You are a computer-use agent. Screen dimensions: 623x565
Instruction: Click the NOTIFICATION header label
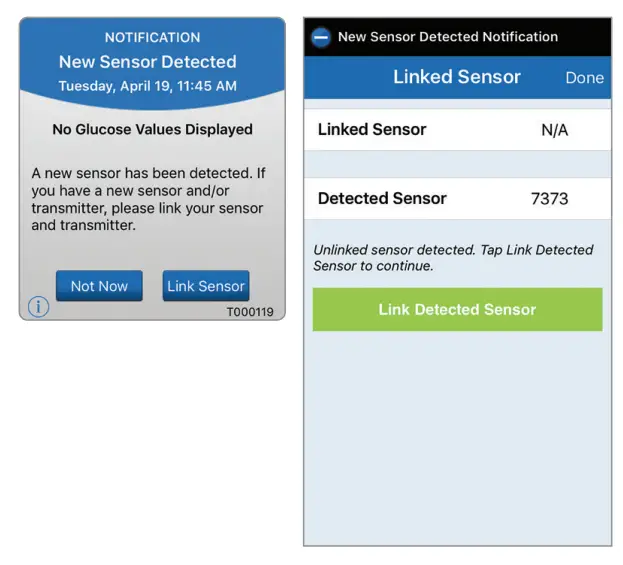(x=152, y=37)
